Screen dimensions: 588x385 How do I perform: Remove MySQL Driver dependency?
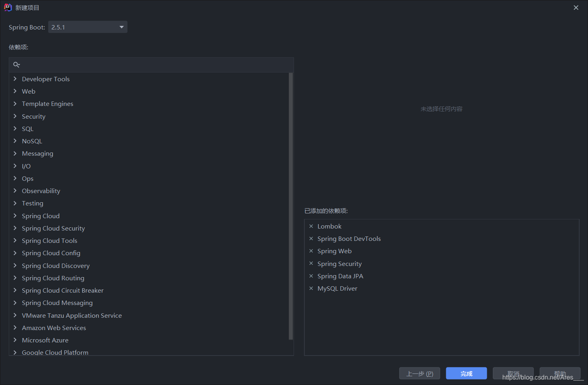click(x=311, y=288)
